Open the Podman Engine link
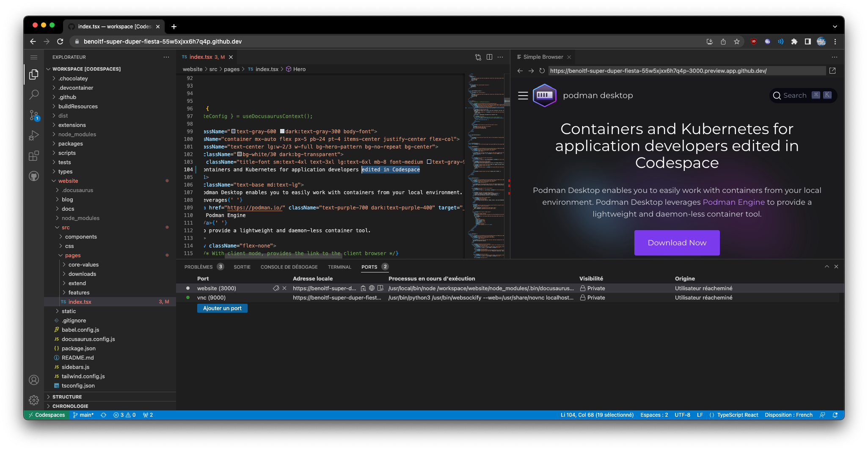 pos(733,202)
